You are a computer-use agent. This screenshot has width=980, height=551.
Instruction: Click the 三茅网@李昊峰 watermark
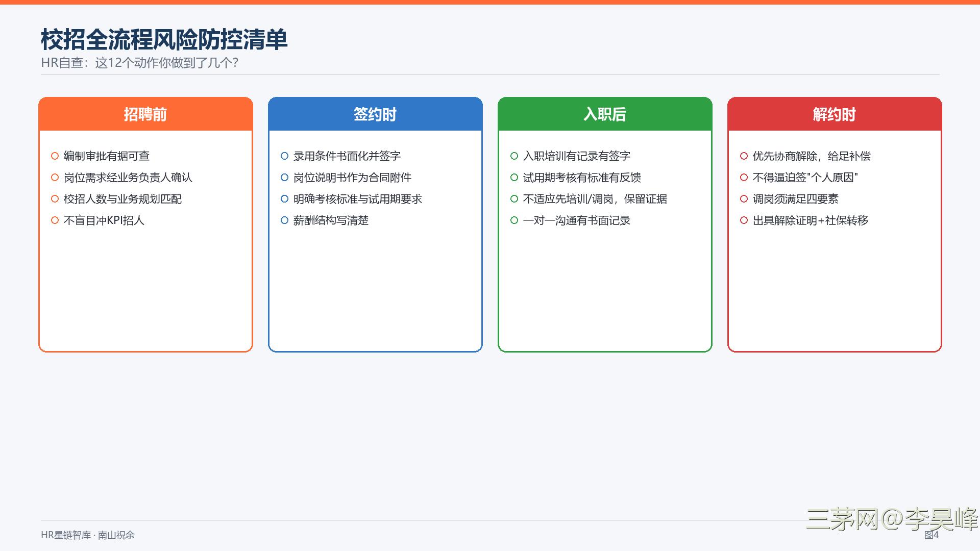[892, 520]
